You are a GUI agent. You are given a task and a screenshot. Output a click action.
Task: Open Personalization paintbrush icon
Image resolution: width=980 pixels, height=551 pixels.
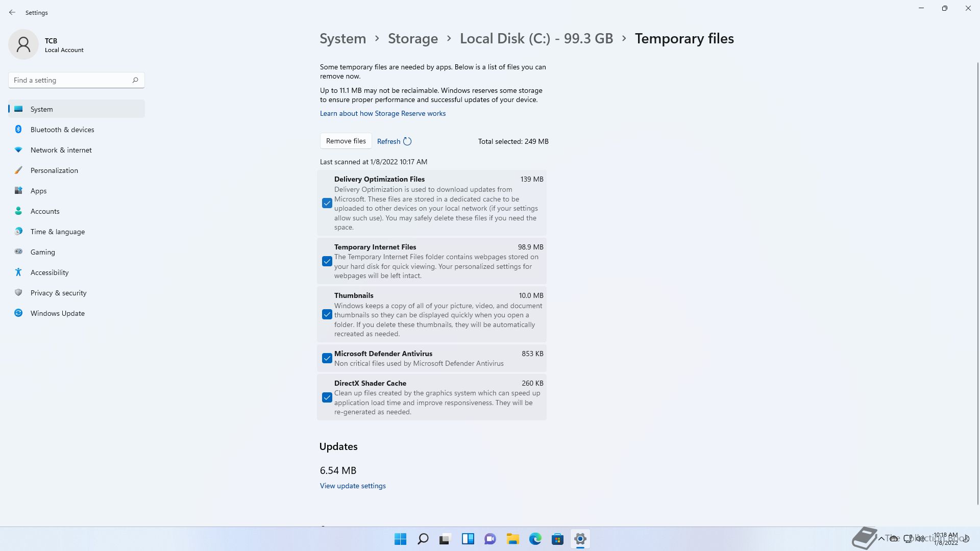pos(18,170)
